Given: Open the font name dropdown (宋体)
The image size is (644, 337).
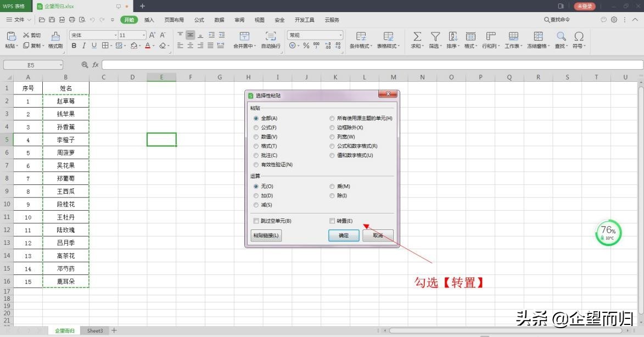Looking at the screenshot, I should click(x=115, y=35).
